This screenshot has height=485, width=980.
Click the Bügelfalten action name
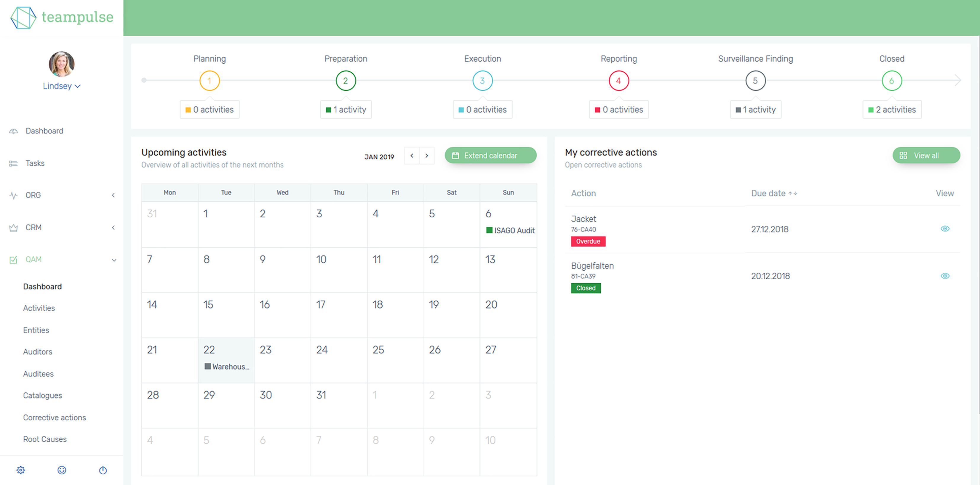pos(592,266)
